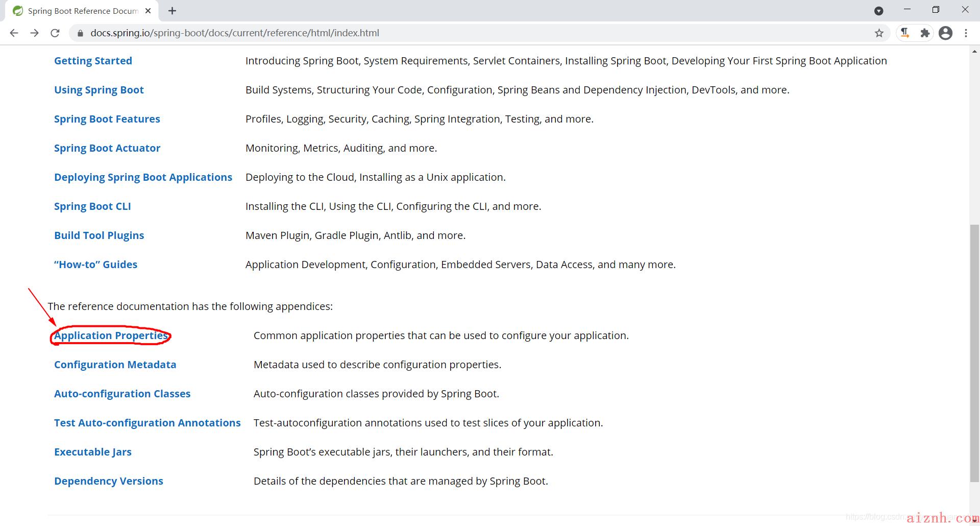This screenshot has width=980, height=526.
Task: Click 'Build Systems, Structuring Your Code' description
Action: (517, 90)
